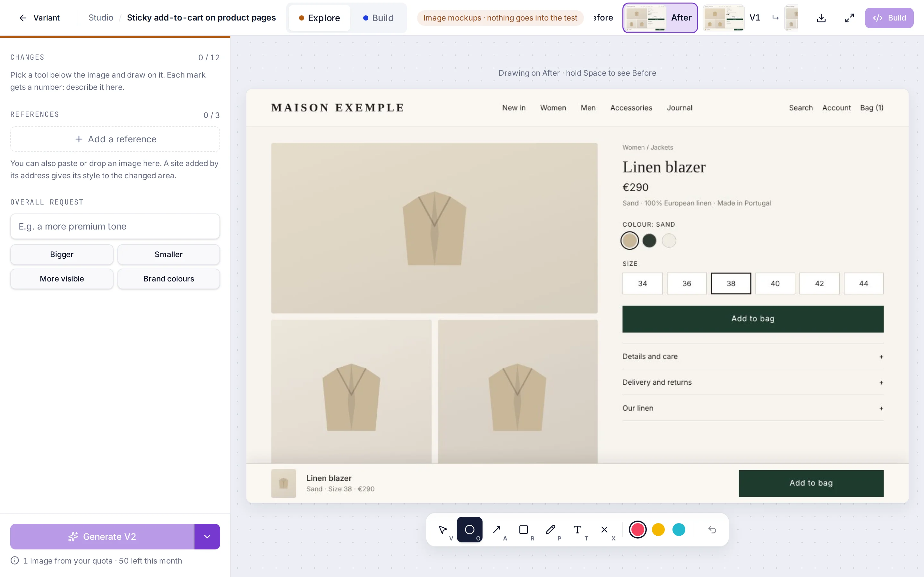Click the Brand colours suggestion
924x577 pixels.
pos(169,279)
